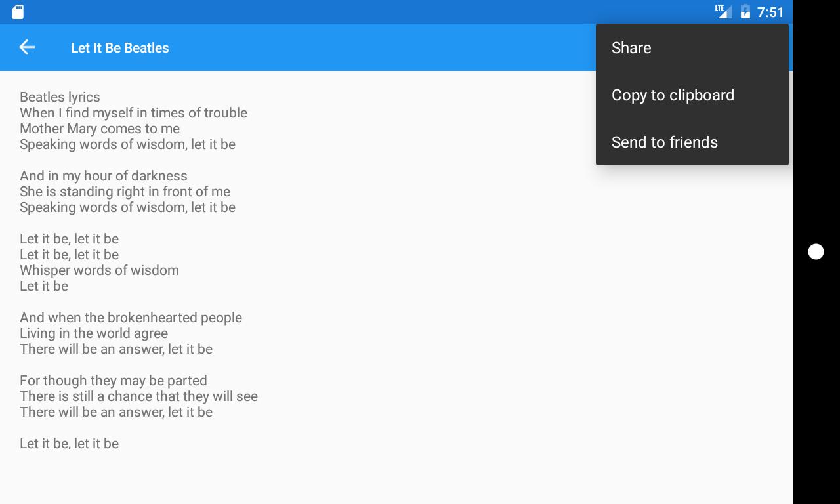Choose Share from the overflow menu
Viewport: 840px width, 504px height.
click(631, 48)
